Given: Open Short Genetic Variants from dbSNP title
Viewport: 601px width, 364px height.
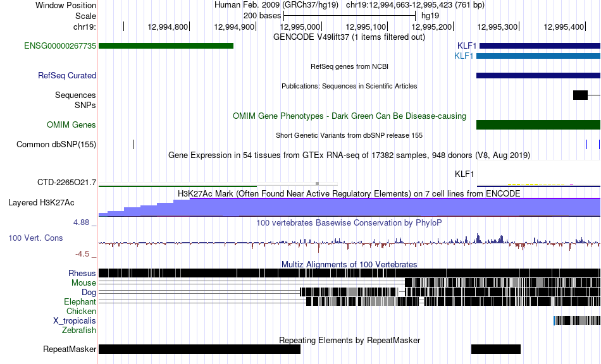Looking at the screenshot, I should (349, 135).
